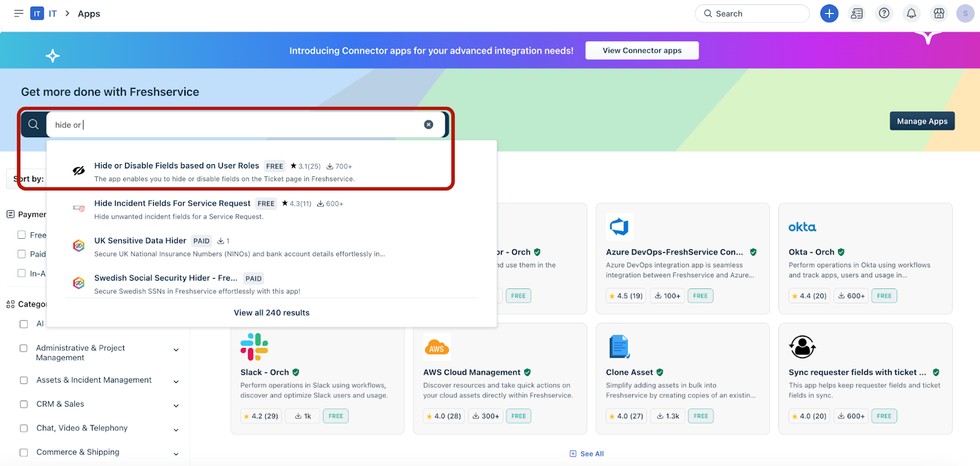
Task: Open the user avatar menu
Action: [x=965, y=13]
